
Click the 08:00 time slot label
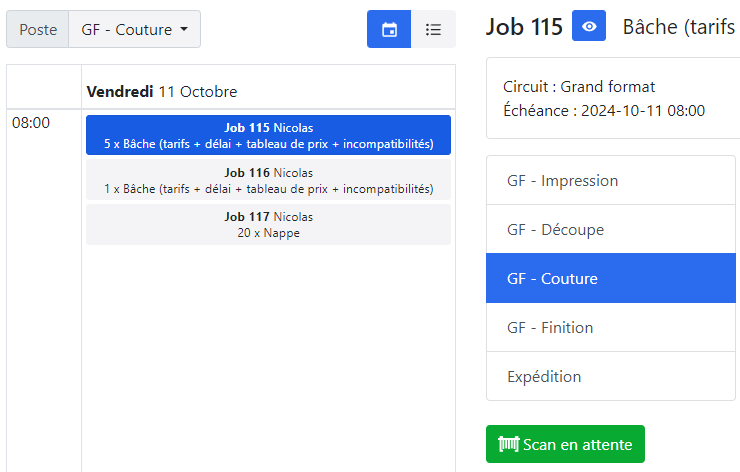29,123
